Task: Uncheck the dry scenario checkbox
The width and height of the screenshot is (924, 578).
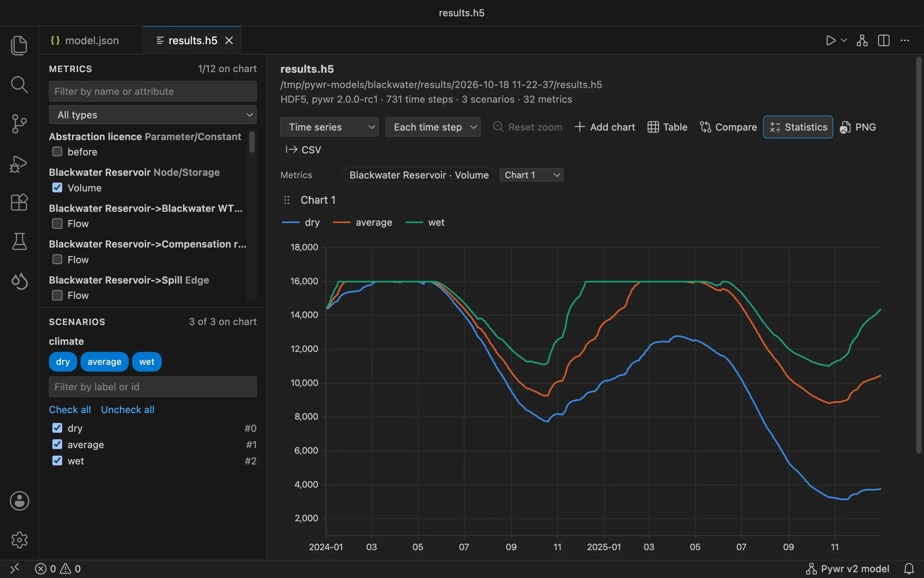Action: click(57, 428)
